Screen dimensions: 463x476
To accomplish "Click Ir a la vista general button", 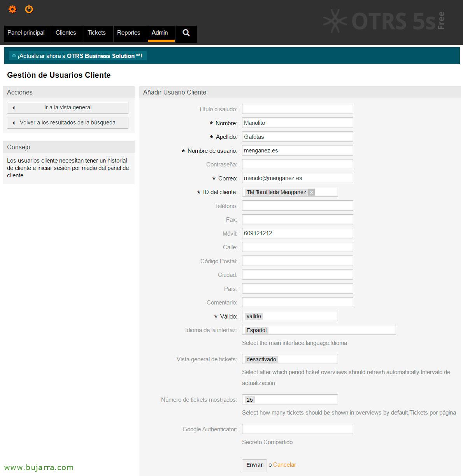I will [68, 108].
